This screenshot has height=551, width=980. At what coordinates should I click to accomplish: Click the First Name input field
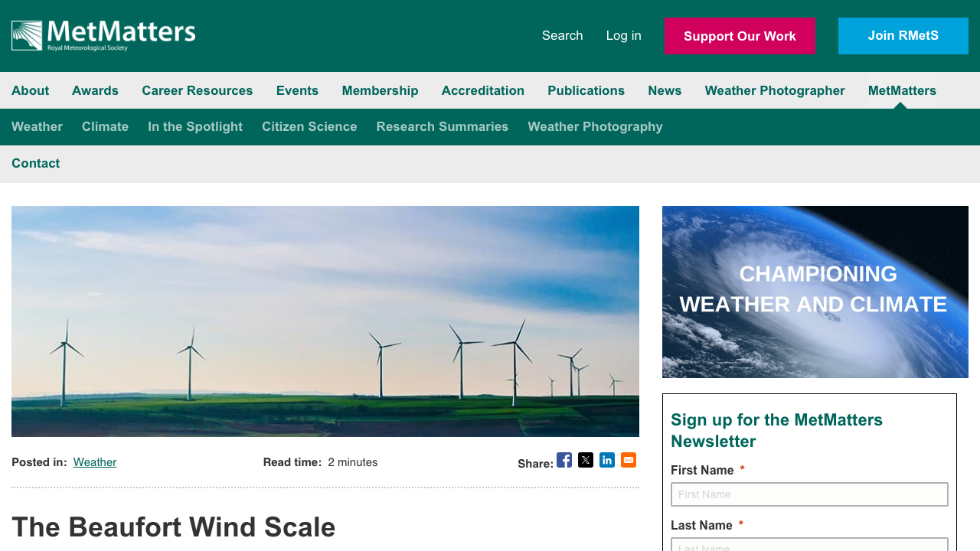pos(809,494)
